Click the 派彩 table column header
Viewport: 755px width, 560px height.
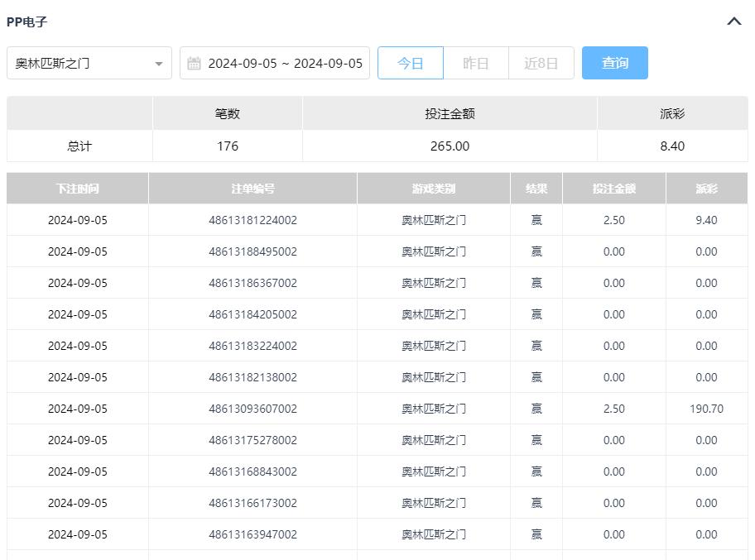(x=706, y=189)
